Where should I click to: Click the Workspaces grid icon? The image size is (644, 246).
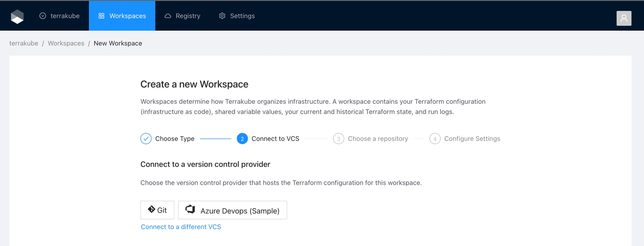[x=101, y=16]
